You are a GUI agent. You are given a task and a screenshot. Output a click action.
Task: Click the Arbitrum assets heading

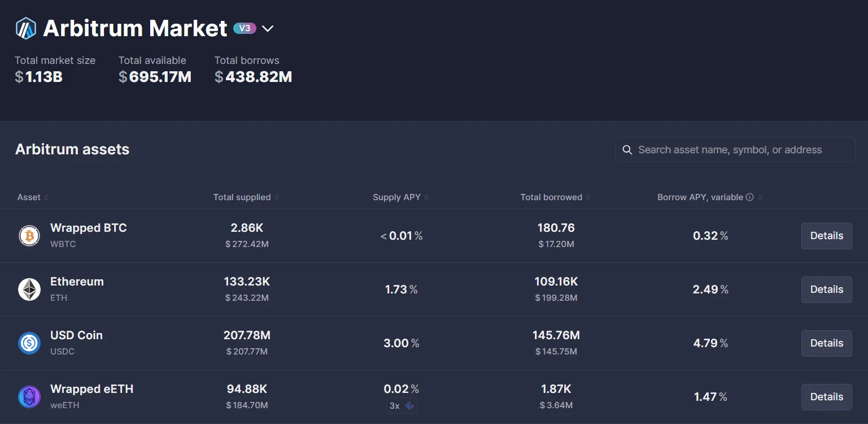[x=72, y=149]
